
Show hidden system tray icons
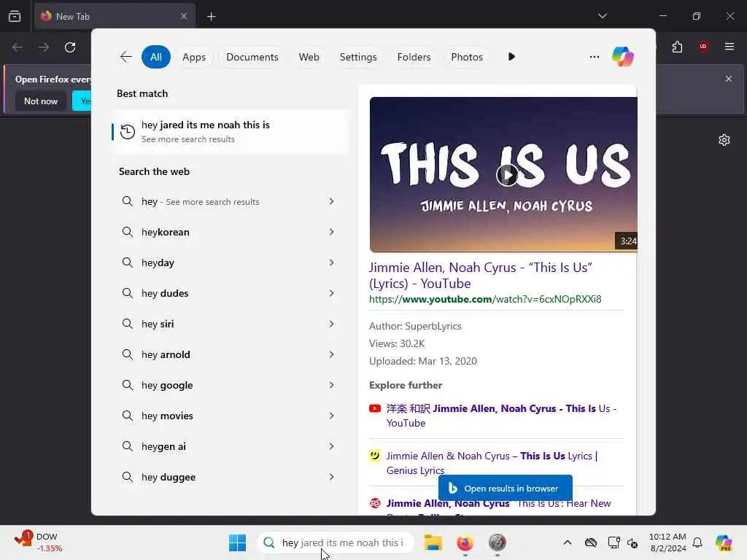[567, 542]
